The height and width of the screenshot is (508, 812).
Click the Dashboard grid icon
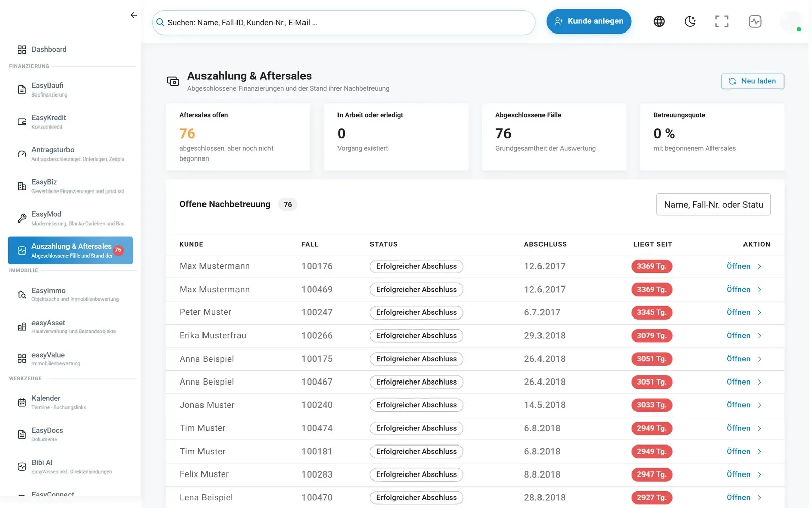(x=22, y=49)
